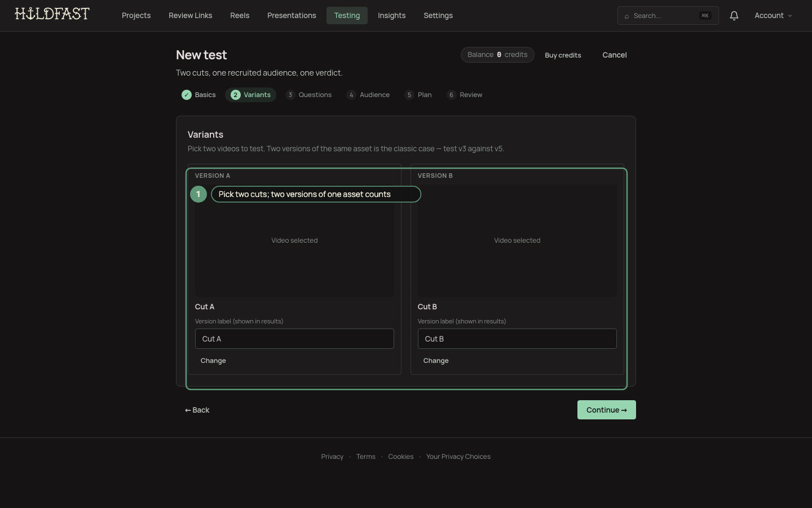Go Back to the previous step

point(197,410)
